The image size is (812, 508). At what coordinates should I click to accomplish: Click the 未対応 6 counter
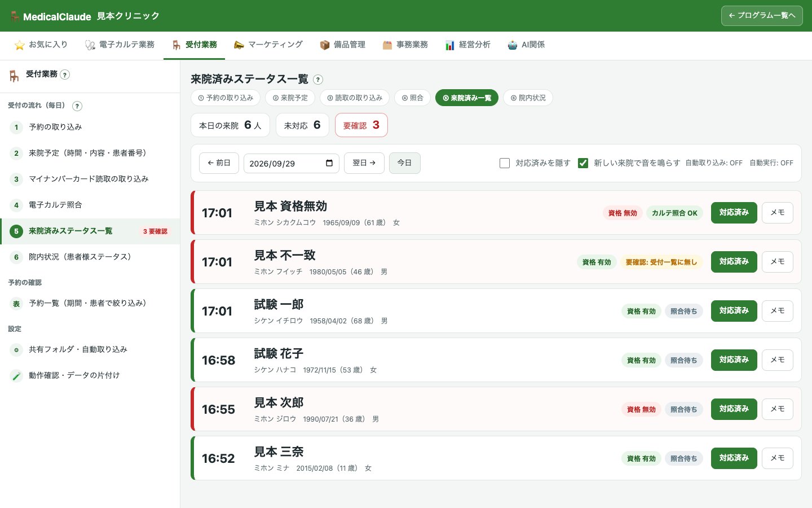click(302, 125)
